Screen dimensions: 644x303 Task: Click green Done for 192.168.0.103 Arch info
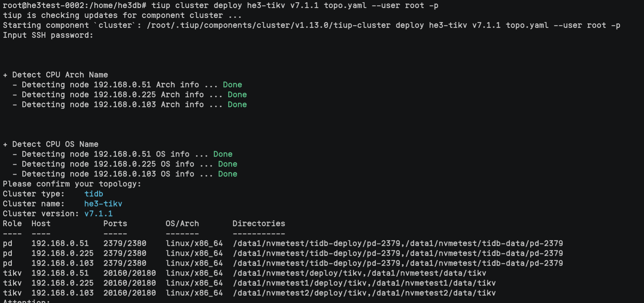point(237,105)
